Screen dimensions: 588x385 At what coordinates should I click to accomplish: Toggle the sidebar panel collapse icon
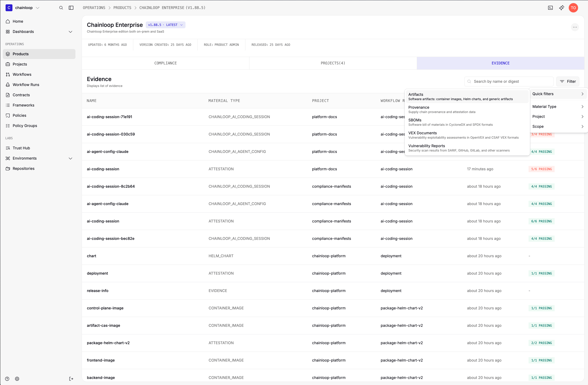click(x=71, y=8)
